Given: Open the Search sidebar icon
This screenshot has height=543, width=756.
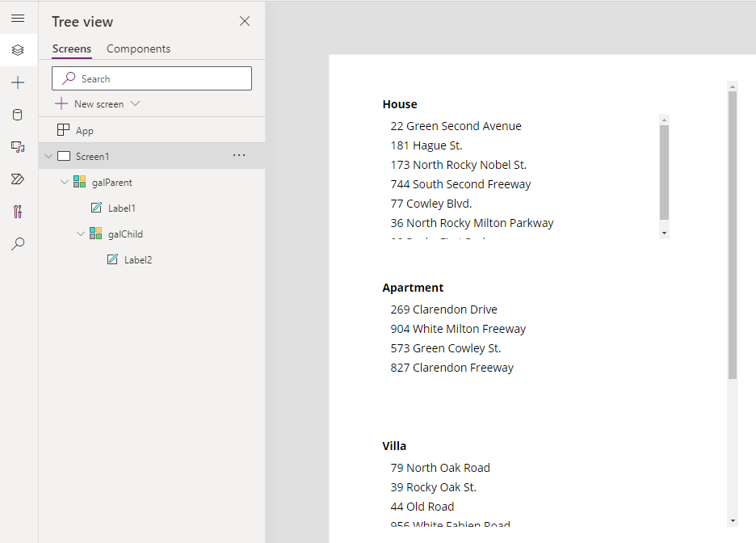Looking at the screenshot, I should pos(18,243).
